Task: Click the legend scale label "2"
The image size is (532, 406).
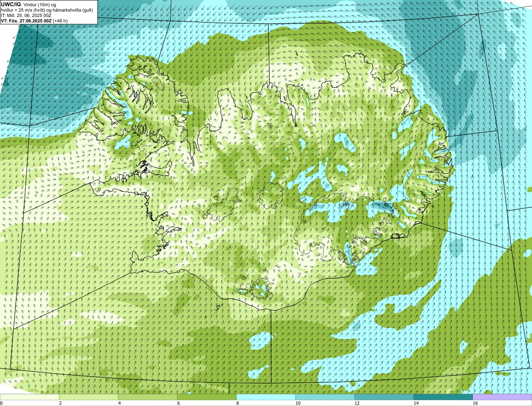Action: [x=60, y=403]
